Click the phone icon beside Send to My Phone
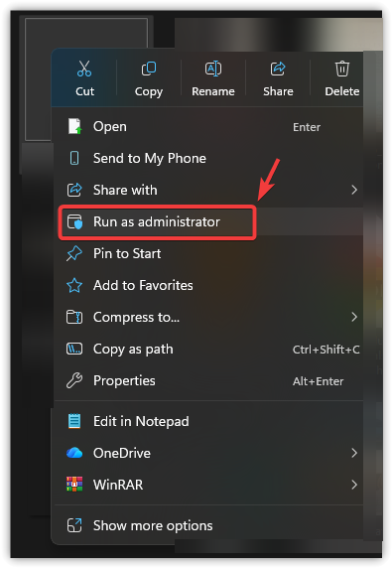Screen dimensions: 392x568 pyautogui.click(x=74, y=158)
